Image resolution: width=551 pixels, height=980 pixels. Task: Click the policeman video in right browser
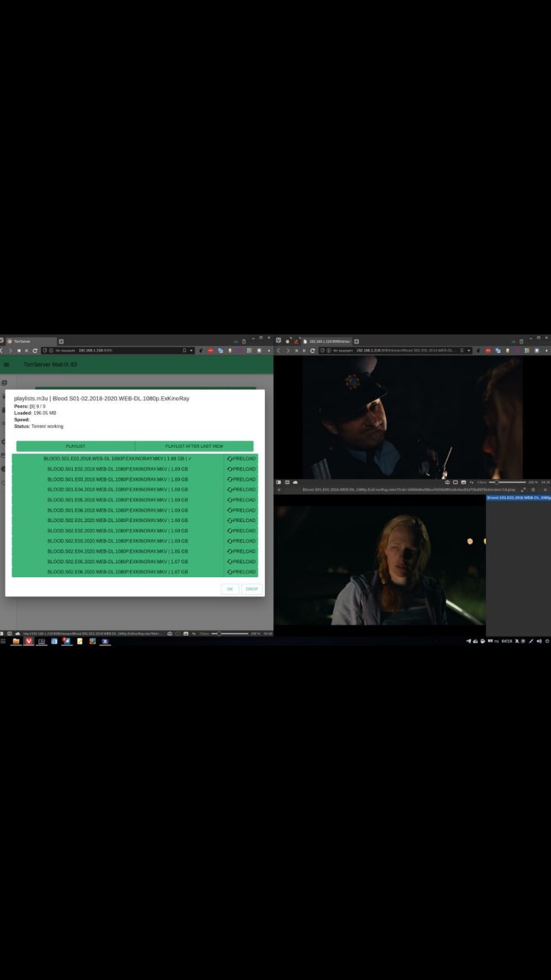(x=412, y=417)
